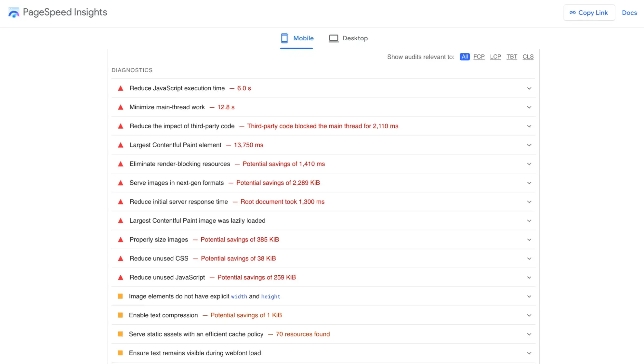This screenshot has width=644, height=364.
Task: Expand Reduce JavaScript execution time chevron
Action: pos(529,88)
